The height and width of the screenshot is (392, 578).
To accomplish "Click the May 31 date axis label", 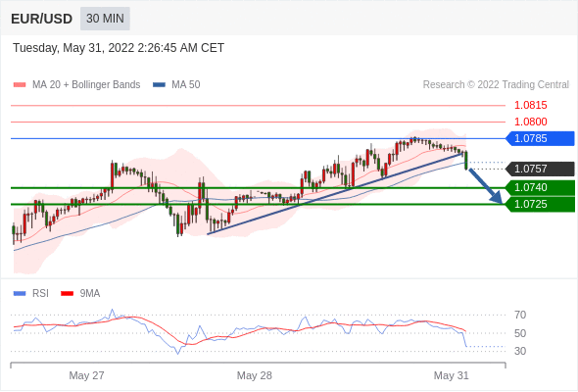I will tap(452, 375).
